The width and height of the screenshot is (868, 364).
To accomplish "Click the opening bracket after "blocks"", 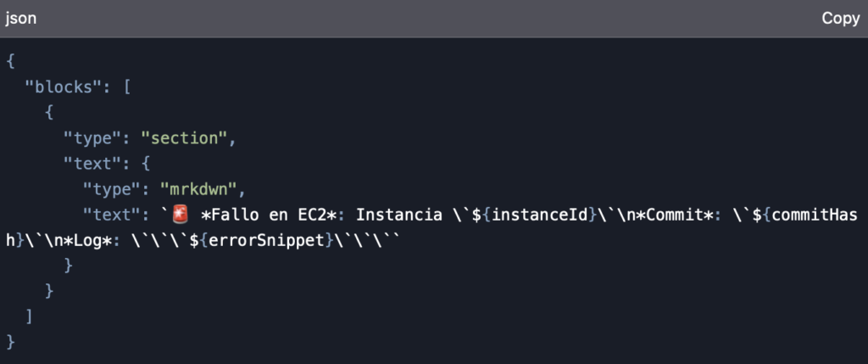I will [x=126, y=87].
